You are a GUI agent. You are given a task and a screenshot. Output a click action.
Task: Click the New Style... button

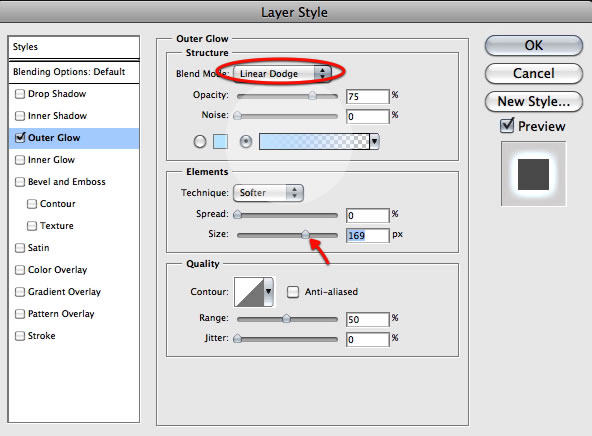tap(533, 102)
